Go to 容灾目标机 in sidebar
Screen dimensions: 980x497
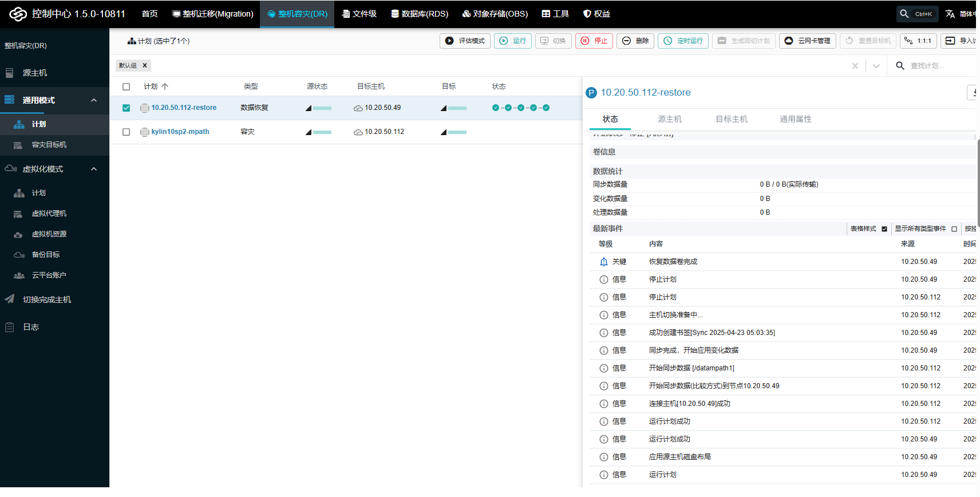pos(49,145)
